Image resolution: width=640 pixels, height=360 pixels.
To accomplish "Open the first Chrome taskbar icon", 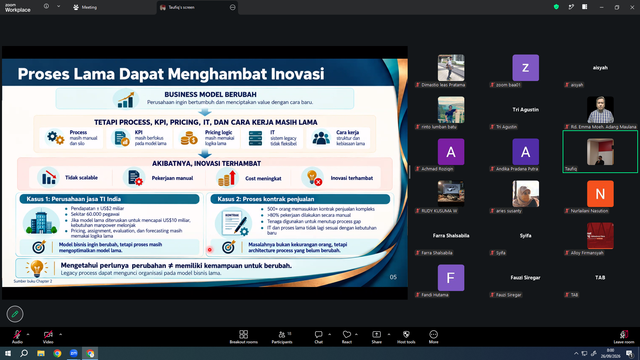I will pos(57,353).
